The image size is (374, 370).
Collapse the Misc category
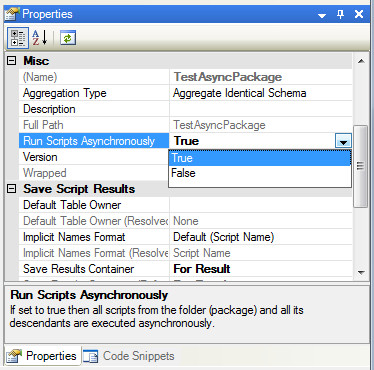pos(12,61)
